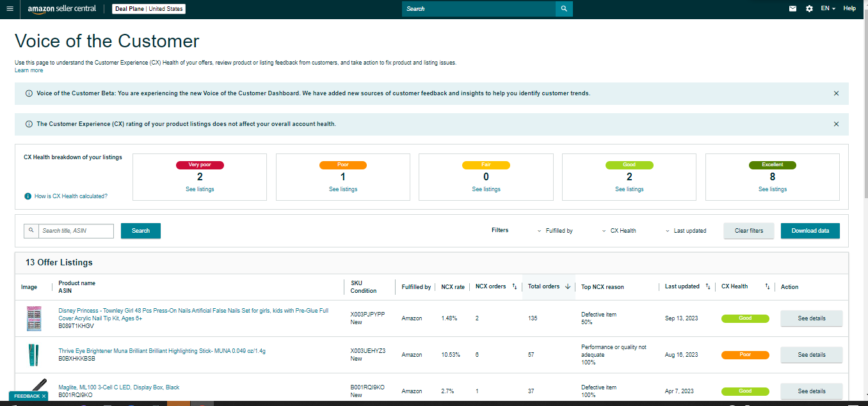Sort by CX Health column arrows
The image size is (868, 406).
click(768, 286)
